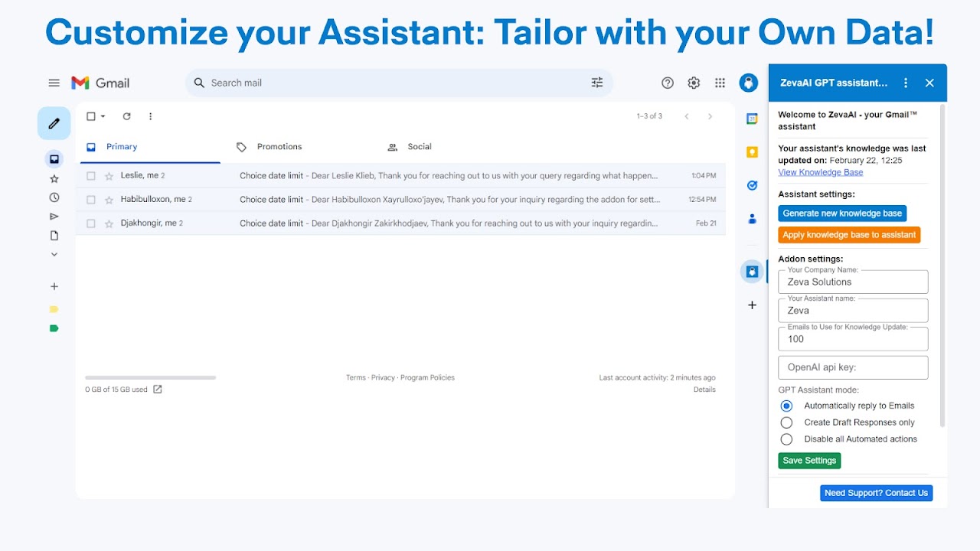Click the search magnifier icon
Viewport: 980px width, 551px height.
(x=199, y=83)
